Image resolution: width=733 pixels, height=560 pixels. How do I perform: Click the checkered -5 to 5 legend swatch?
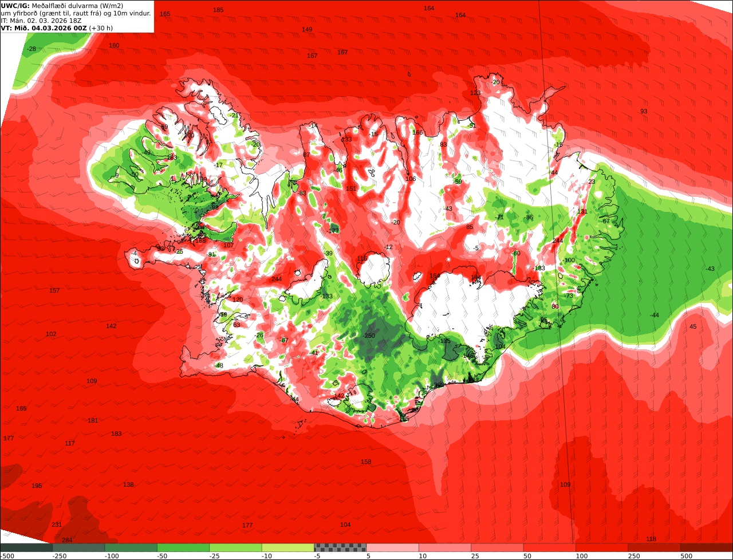click(340, 547)
